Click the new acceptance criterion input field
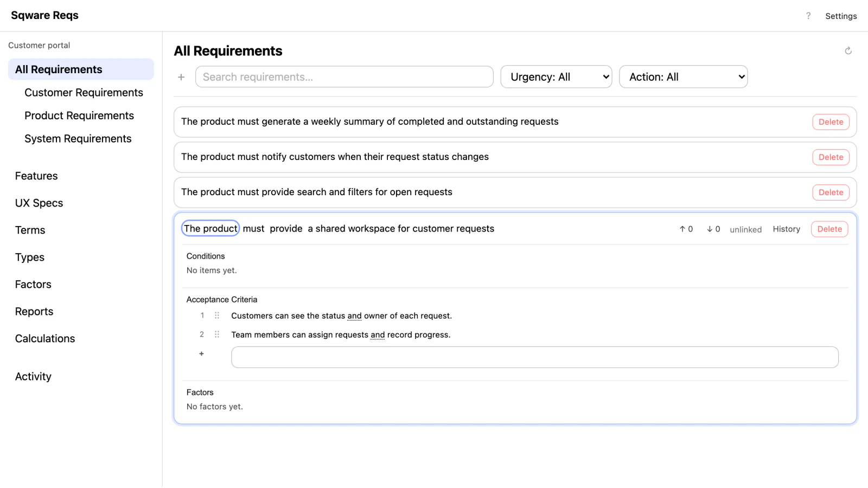 click(535, 357)
